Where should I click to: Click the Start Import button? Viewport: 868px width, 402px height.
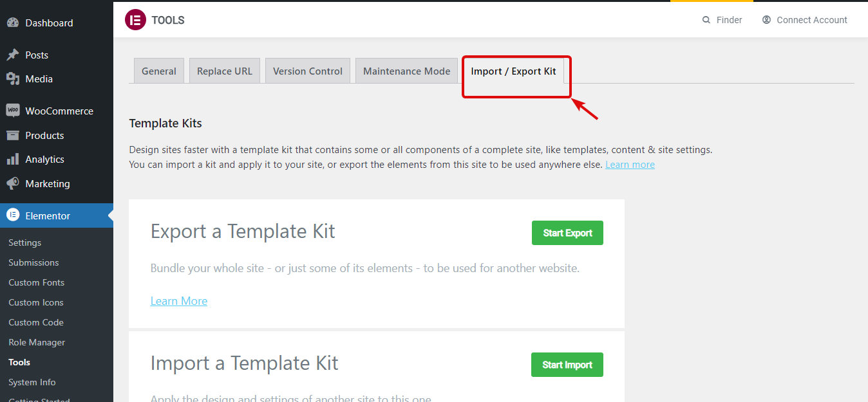click(567, 365)
